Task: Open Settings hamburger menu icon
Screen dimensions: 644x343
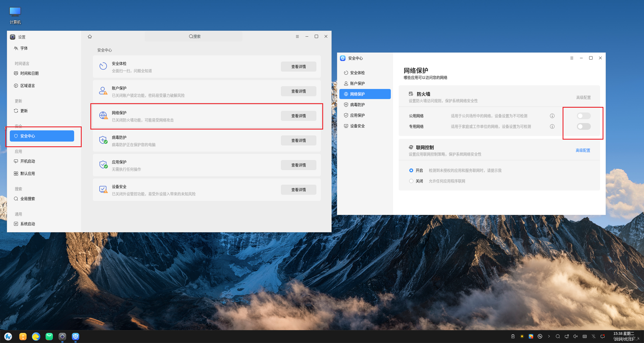Action: click(297, 37)
